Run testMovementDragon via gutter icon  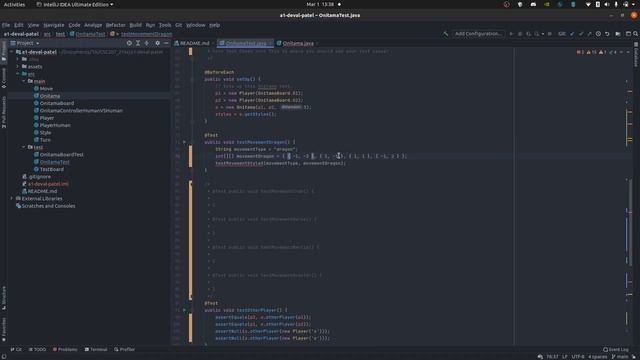pyautogui.click(x=184, y=142)
